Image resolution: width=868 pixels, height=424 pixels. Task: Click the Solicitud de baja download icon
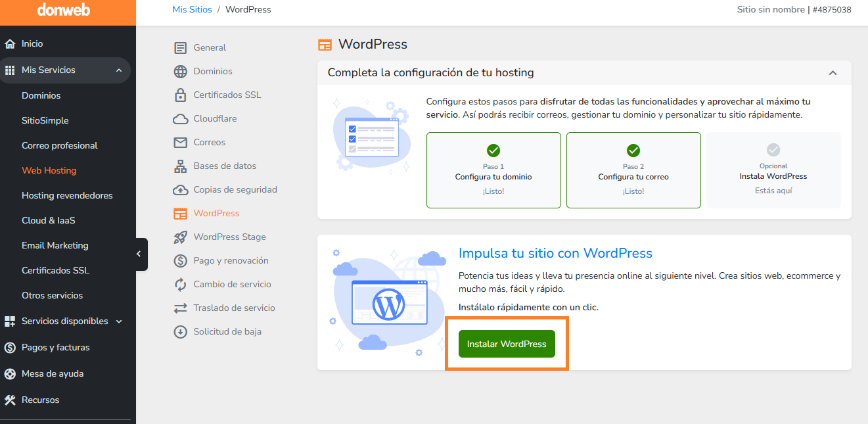180,332
